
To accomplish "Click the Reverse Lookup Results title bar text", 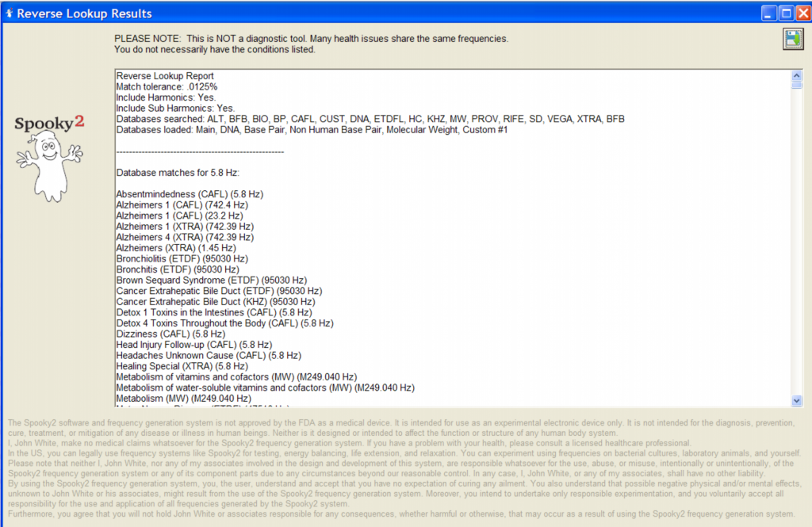I will [x=84, y=13].
